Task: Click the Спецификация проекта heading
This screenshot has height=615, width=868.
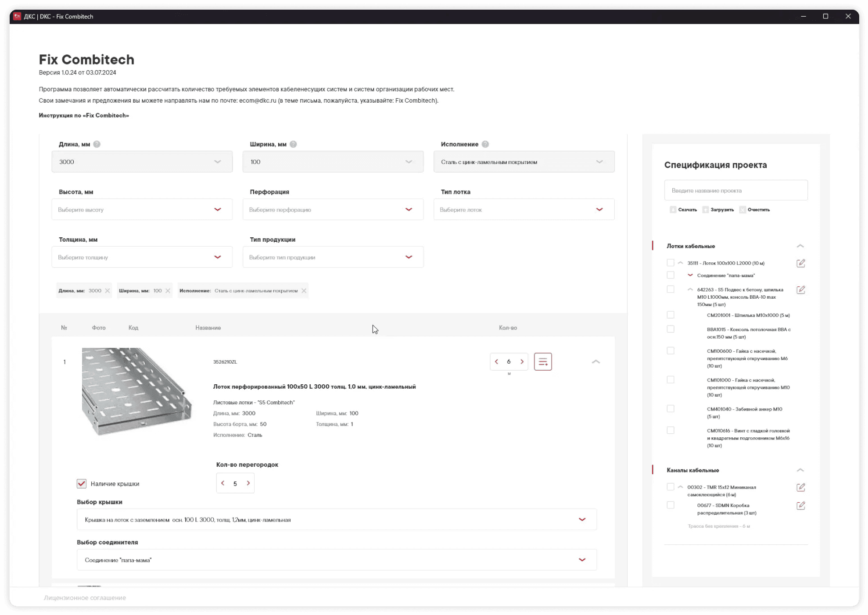Action: [715, 165]
